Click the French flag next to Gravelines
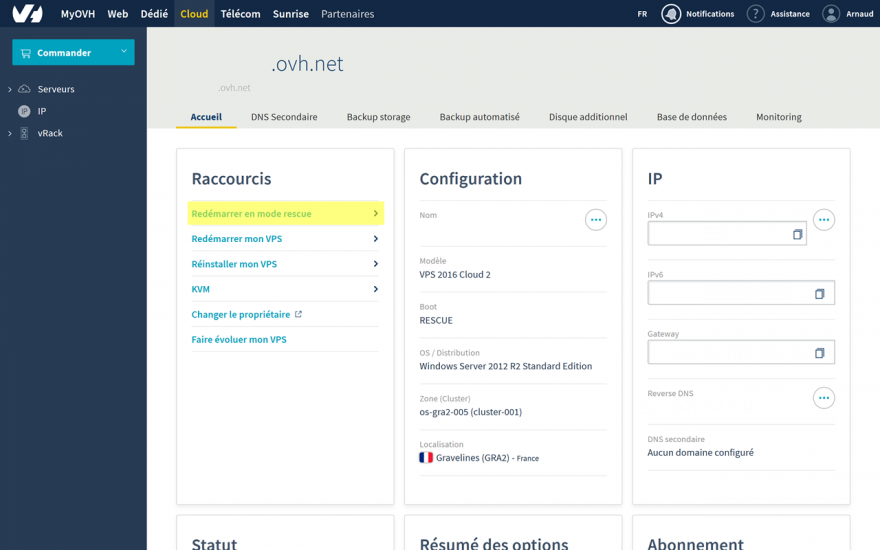Image resolution: width=880 pixels, height=550 pixels. [x=426, y=457]
